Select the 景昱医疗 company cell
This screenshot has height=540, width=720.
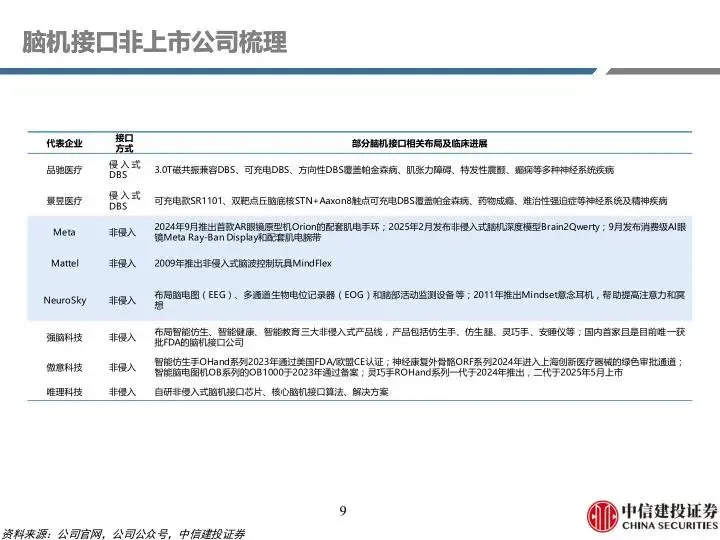click(x=64, y=201)
